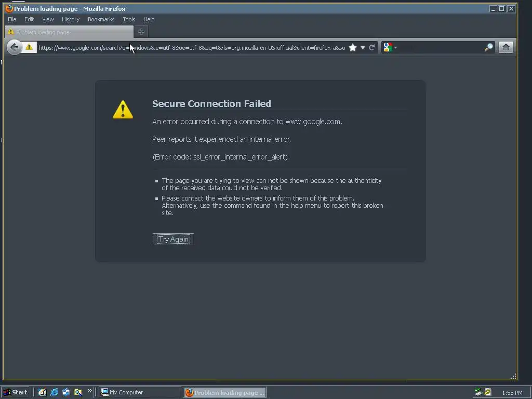Click the Firefox Problem loading page taskbar button

click(225, 393)
